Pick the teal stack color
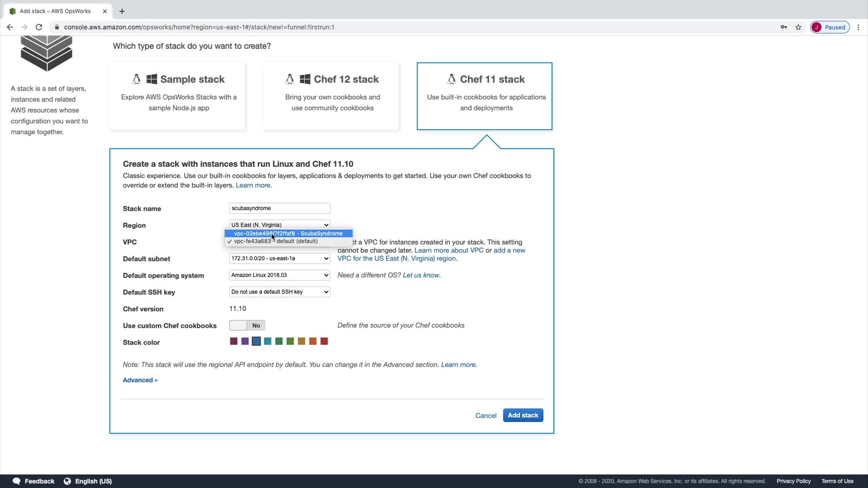 pyautogui.click(x=267, y=342)
